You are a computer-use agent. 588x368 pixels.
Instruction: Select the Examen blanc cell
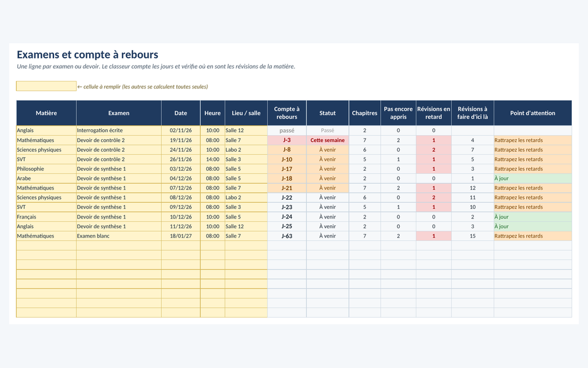119,236
